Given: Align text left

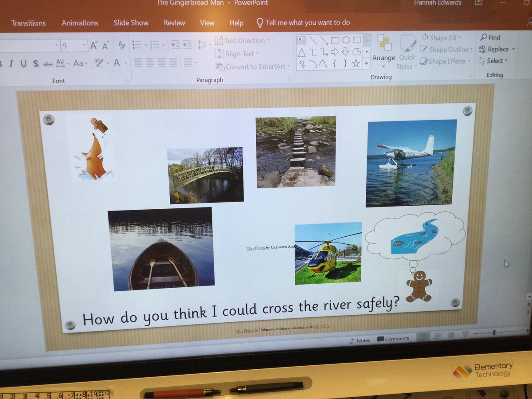Looking at the screenshot, I should pyautogui.click(x=138, y=63).
